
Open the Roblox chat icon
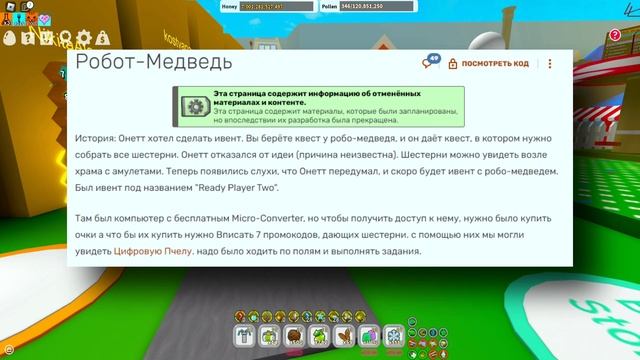(x=27, y=6)
